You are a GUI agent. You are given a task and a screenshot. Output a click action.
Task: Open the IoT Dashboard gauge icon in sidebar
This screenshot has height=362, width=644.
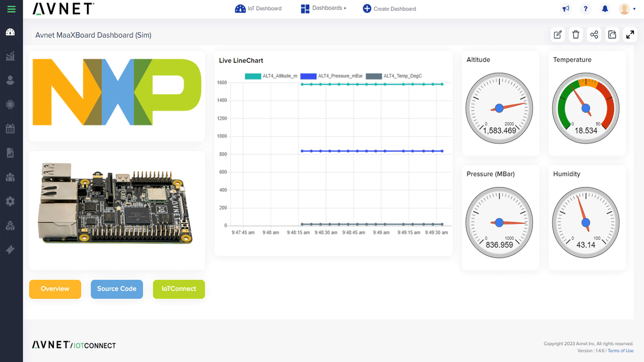[11, 31]
